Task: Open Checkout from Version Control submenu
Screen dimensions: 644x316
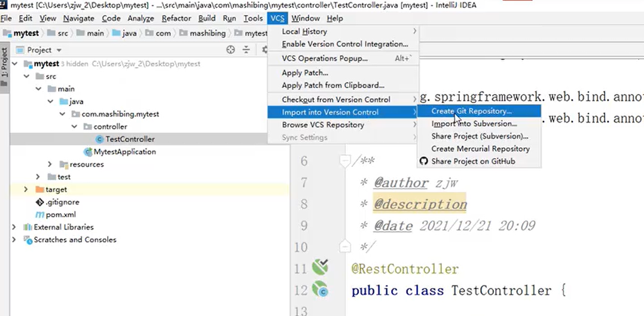Action: pyautogui.click(x=343, y=99)
